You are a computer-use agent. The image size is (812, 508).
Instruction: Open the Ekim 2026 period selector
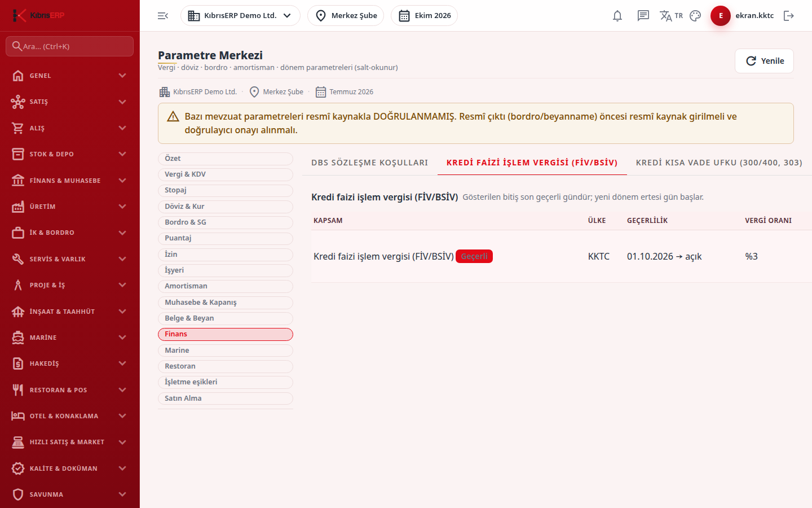click(424, 16)
